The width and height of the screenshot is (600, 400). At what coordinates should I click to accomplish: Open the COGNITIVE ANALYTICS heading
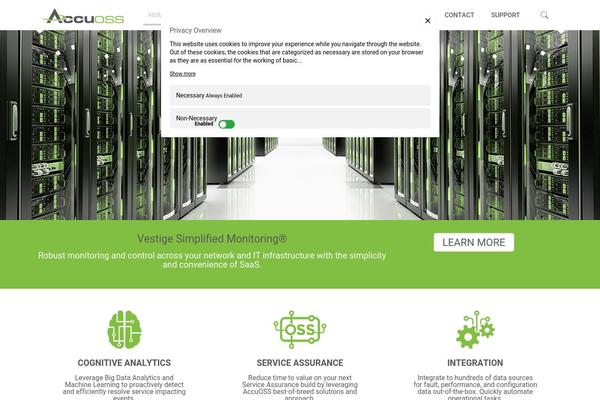coord(124,362)
